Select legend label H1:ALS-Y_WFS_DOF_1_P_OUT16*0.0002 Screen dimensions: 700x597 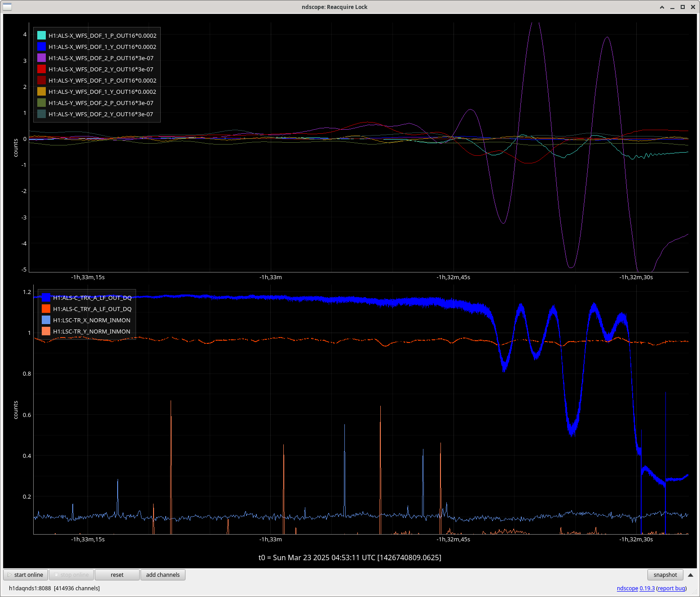tap(102, 80)
